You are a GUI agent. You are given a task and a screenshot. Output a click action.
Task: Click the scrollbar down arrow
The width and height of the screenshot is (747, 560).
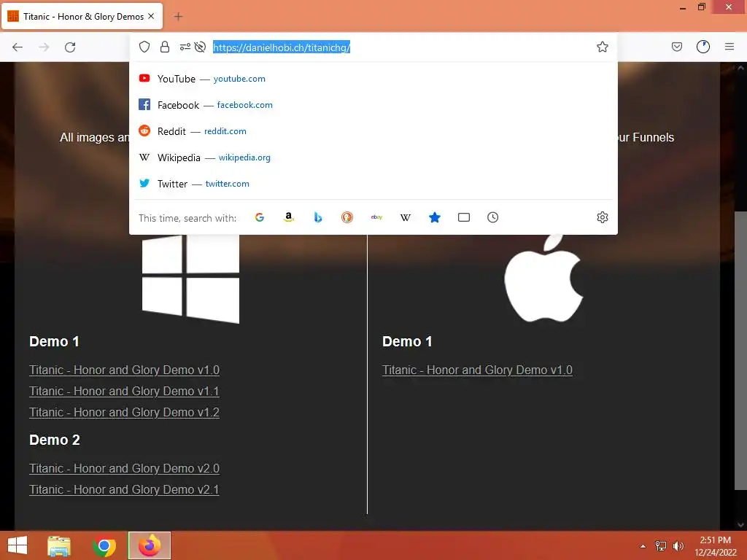click(740, 524)
